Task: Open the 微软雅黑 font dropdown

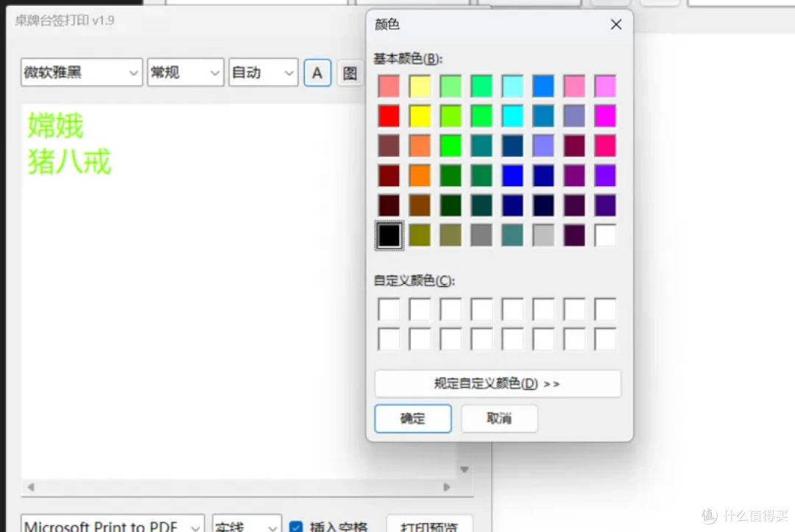Action: point(82,72)
